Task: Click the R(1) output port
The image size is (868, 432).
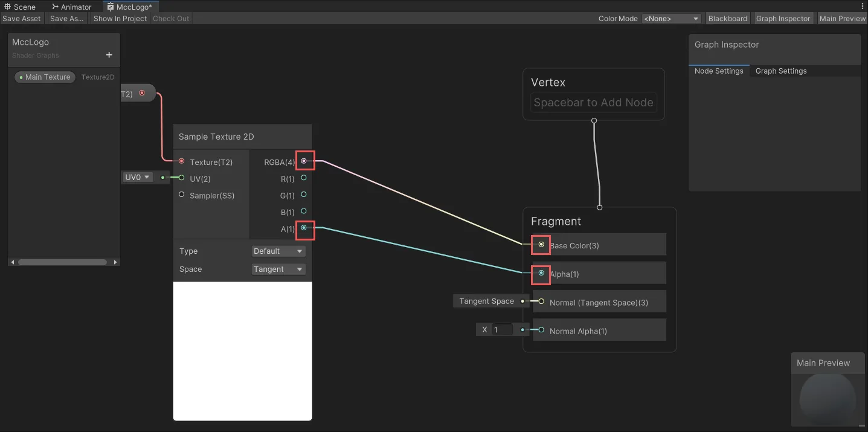Action: (304, 178)
